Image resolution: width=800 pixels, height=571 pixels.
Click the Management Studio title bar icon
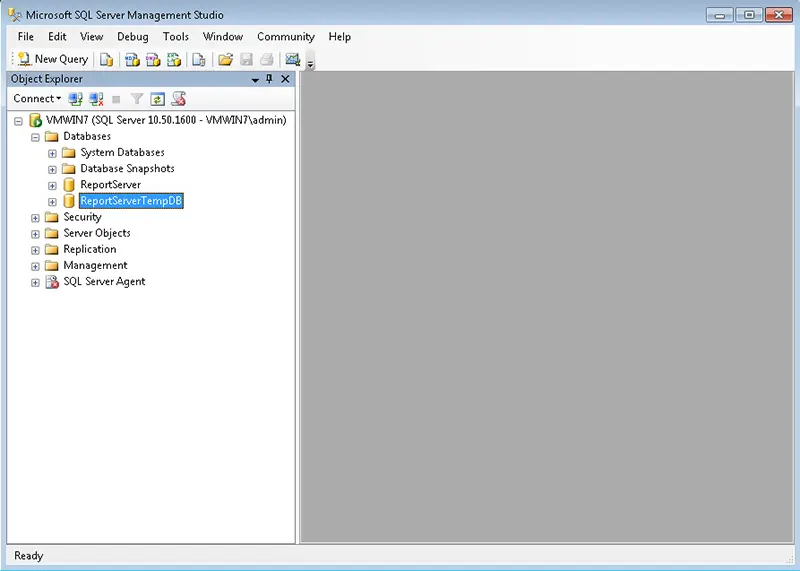tap(15, 15)
